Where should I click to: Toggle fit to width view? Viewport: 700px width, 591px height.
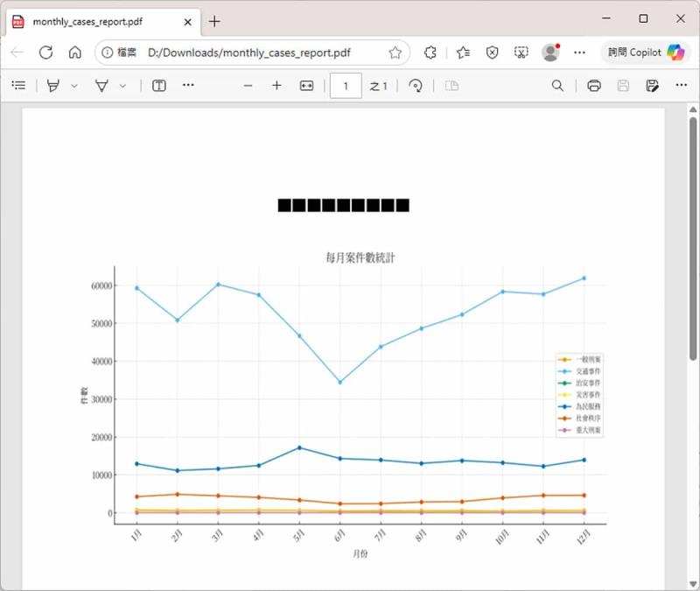306,85
